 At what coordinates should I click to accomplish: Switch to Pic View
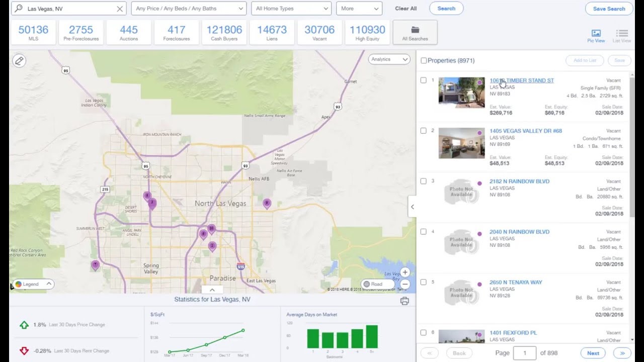[596, 36]
